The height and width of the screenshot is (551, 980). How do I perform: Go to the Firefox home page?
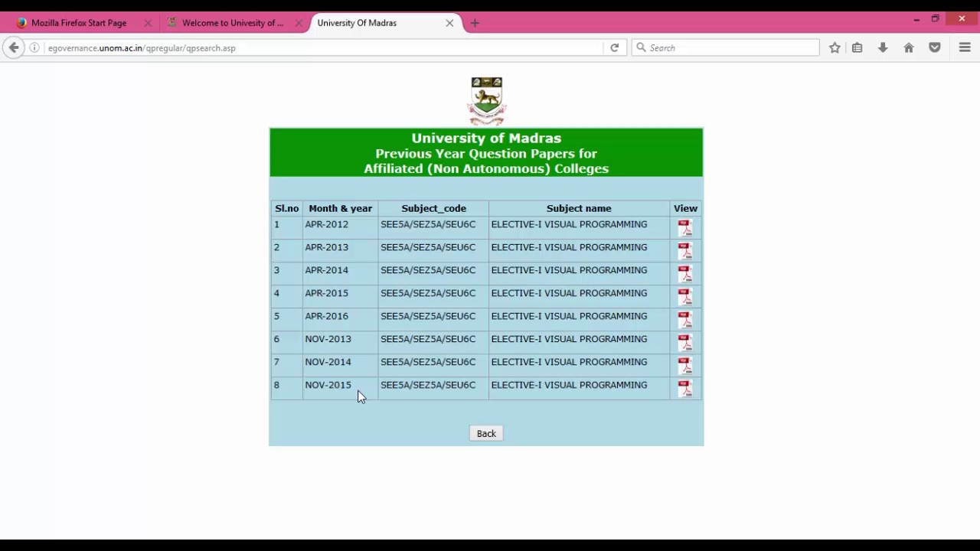click(x=909, y=47)
